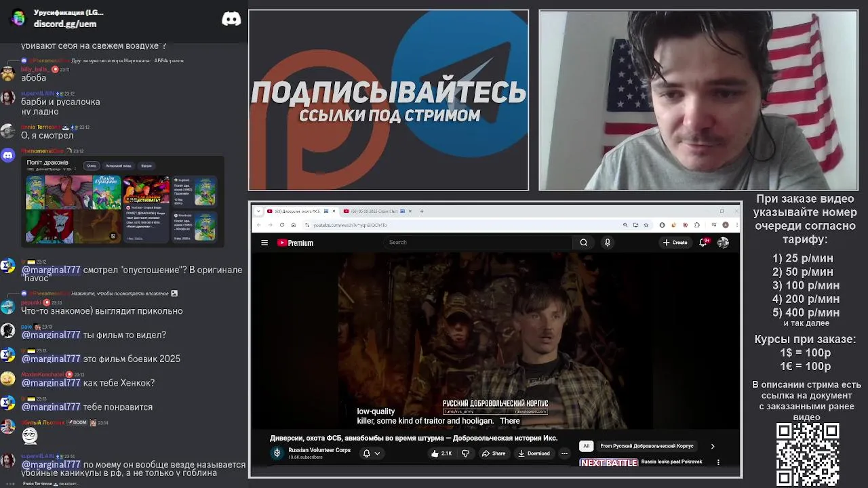Select the Відгуки tab in embed
868x488 pixels.
click(x=146, y=165)
